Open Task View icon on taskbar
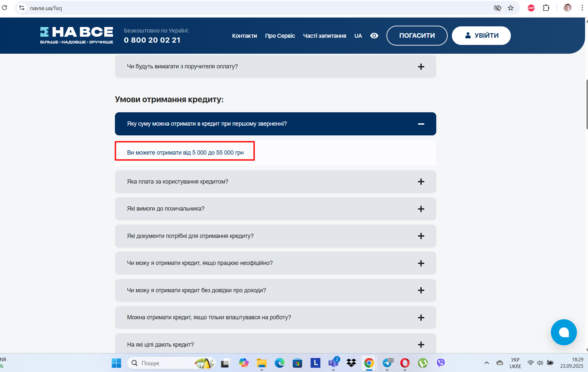The image size is (588, 372). 225,363
